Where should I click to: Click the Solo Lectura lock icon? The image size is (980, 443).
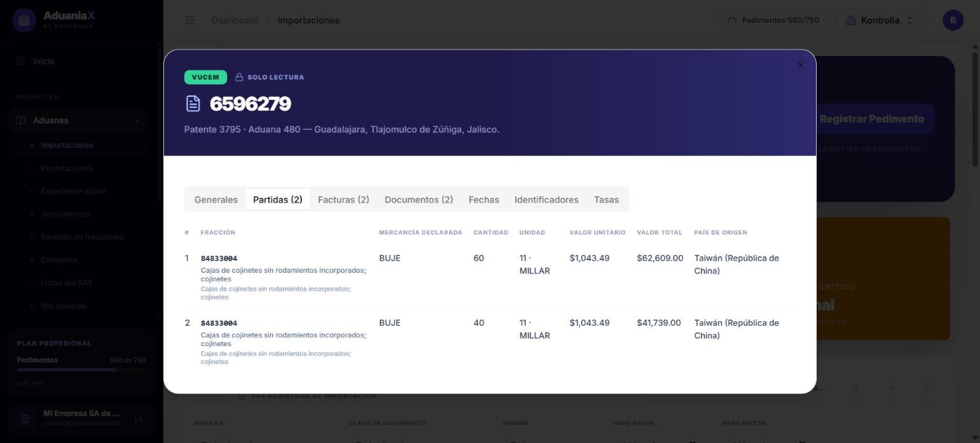pos(239,77)
